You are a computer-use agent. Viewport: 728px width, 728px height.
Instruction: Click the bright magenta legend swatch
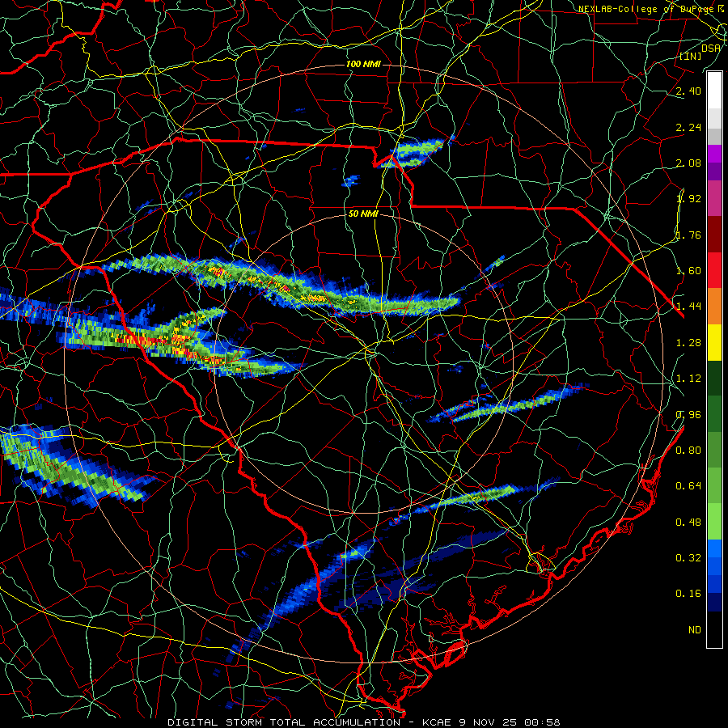714,153
